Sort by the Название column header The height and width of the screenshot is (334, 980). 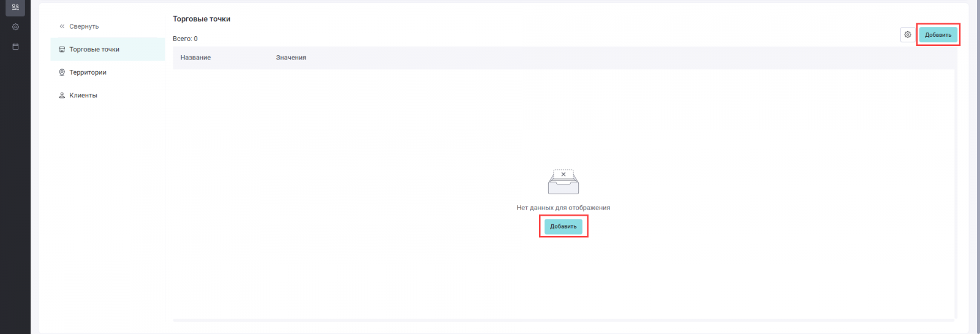pos(195,58)
